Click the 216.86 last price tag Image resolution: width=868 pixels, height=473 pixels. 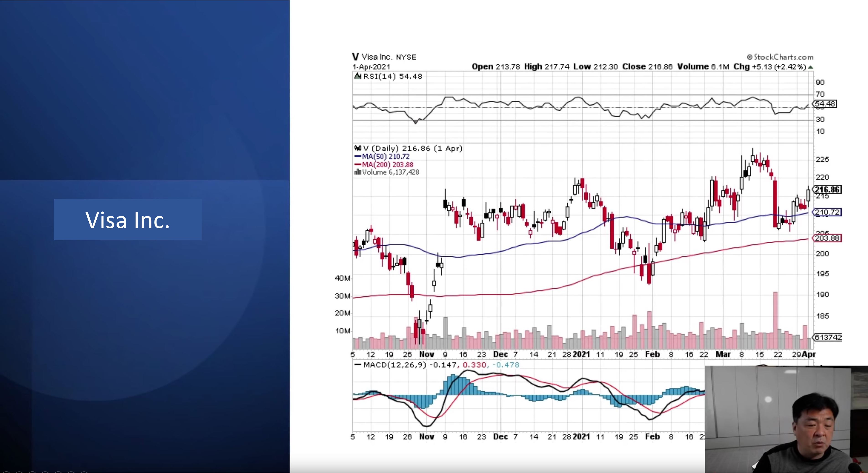[827, 190]
